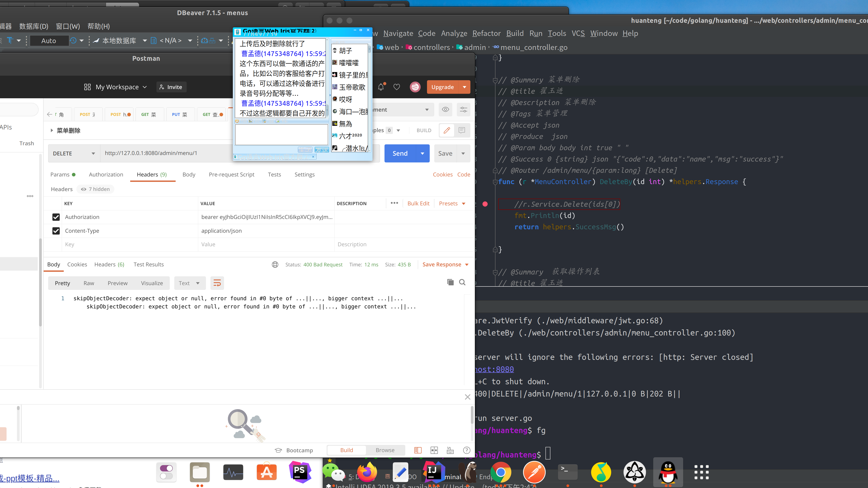The height and width of the screenshot is (488, 868).
Task: Open the DELETE request method dropdown
Action: 73,153
